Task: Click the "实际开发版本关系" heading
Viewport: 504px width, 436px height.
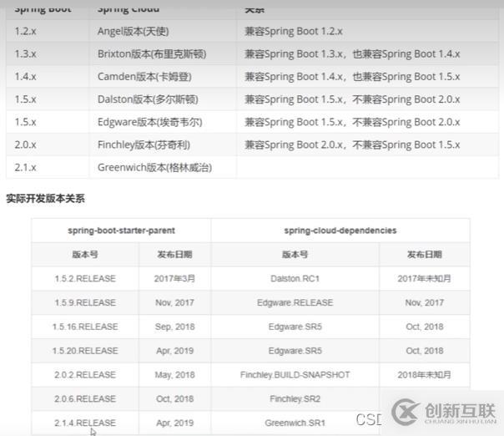Action: (45, 199)
